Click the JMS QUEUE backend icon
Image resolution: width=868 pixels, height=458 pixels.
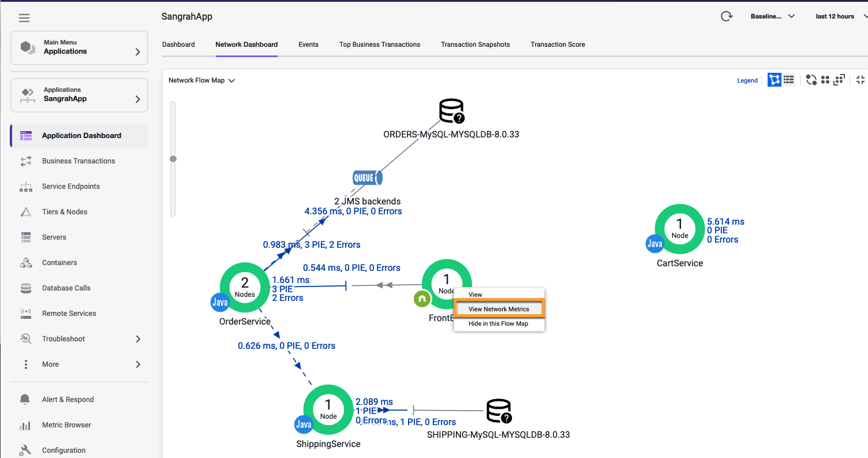(x=367, y=178)
